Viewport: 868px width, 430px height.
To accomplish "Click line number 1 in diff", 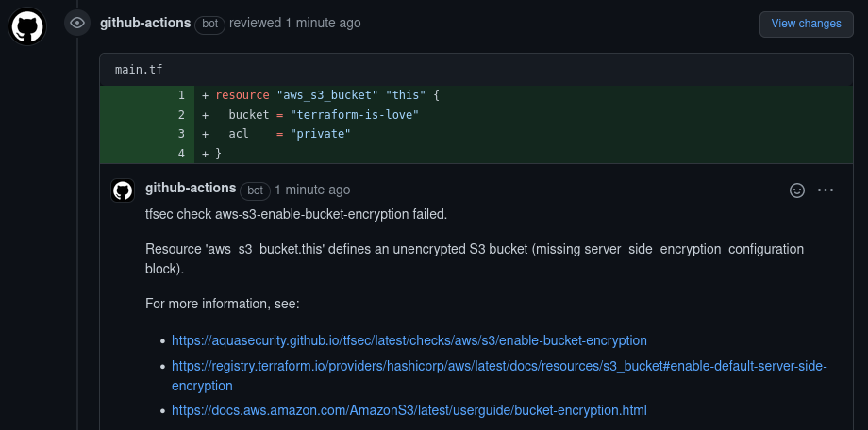I will point(180,95).
